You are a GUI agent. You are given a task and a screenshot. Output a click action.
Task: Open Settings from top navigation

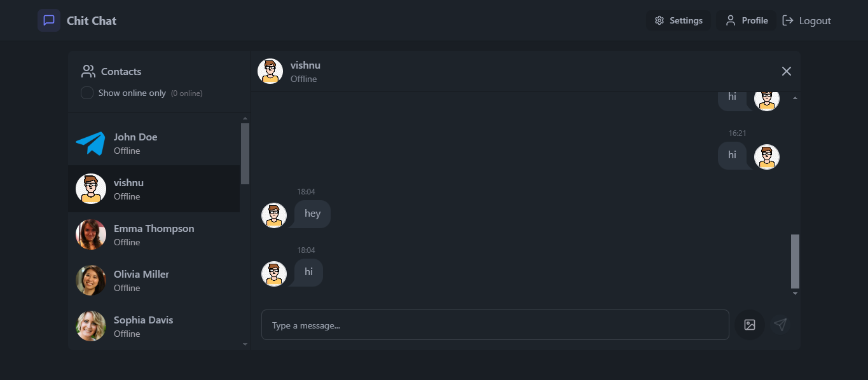point(679,20)
